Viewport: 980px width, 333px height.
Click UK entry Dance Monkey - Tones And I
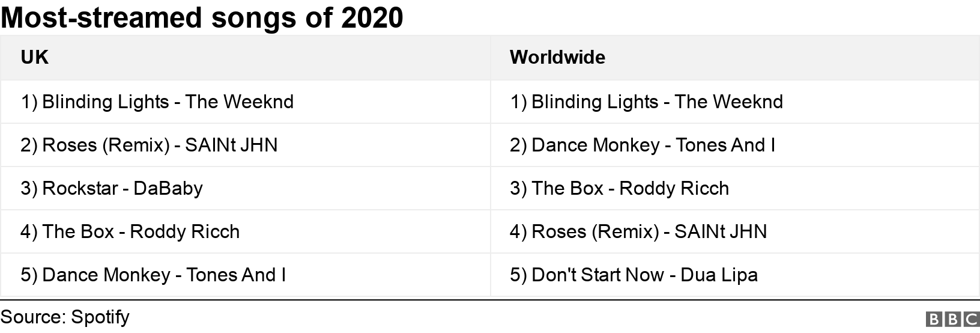[x=153, y=275]
